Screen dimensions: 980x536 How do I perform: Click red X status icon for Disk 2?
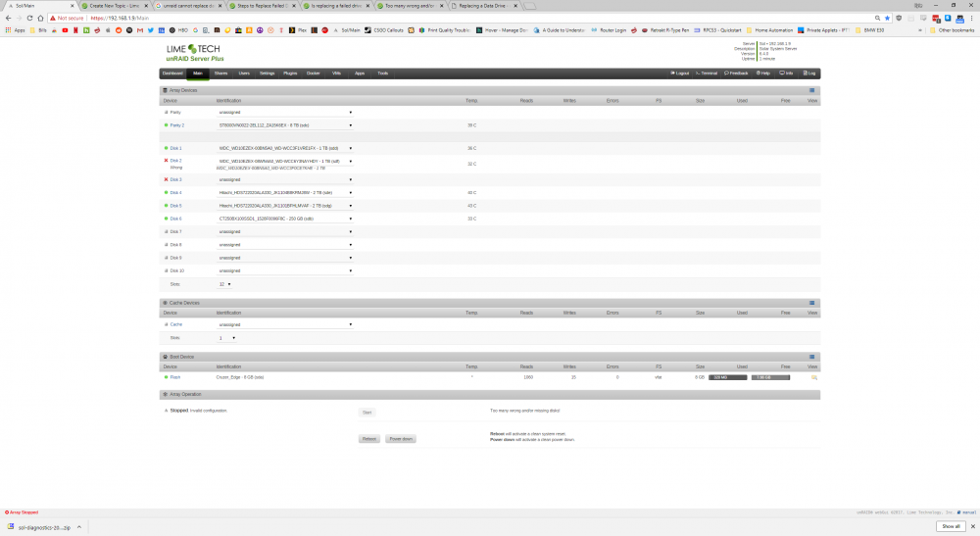coord(166,161)
